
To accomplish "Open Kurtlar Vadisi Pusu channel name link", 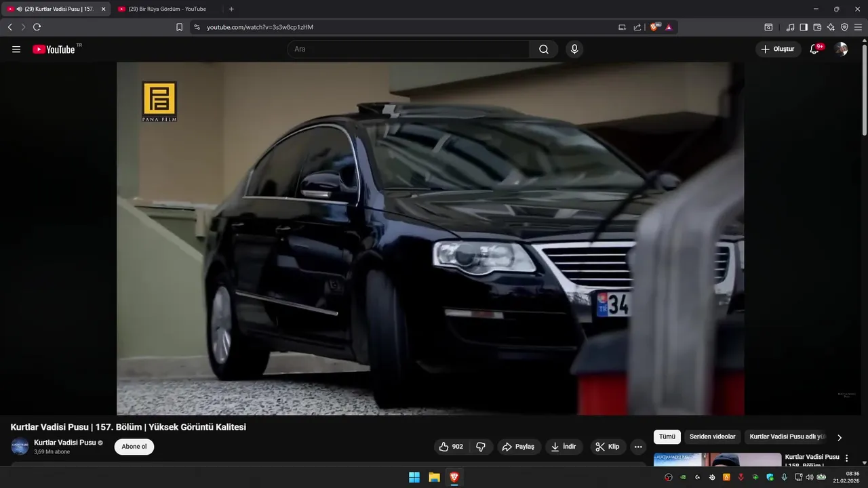I will click(64, 443).
